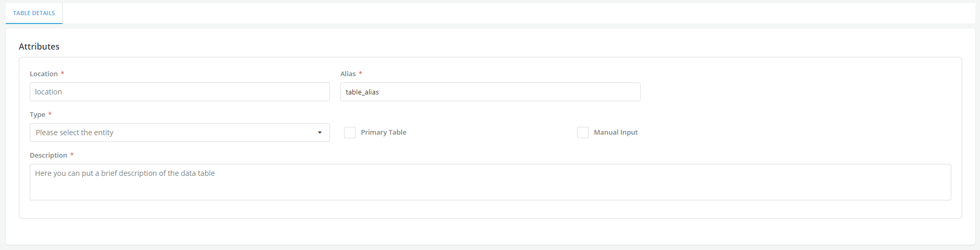Click the red asterisk beside Type
The image size is (980, 250).
tap(50, 114)
